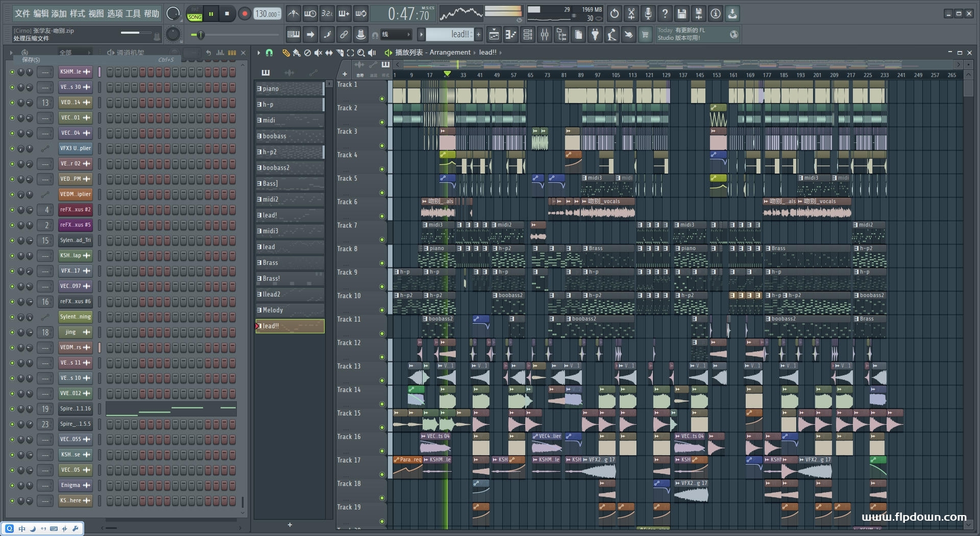Select the Melody pattern in the picker
This screenshot has height=536, width=980.
(x=289, y=310)
